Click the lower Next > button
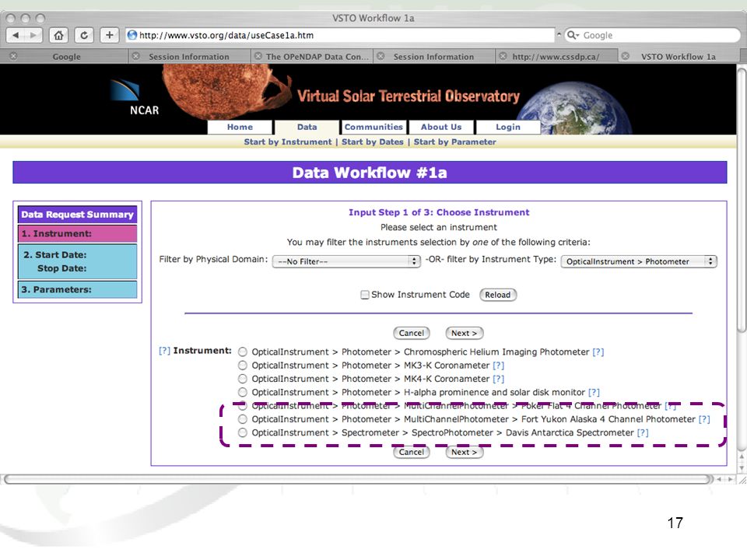The image size is (747, 560). click(464, 452)
